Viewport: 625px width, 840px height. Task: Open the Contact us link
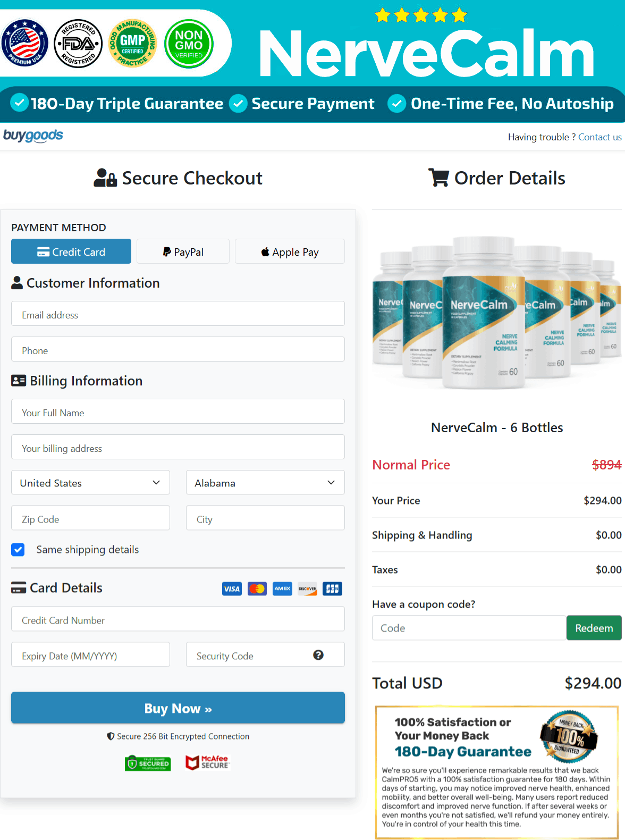coord(599,137)
